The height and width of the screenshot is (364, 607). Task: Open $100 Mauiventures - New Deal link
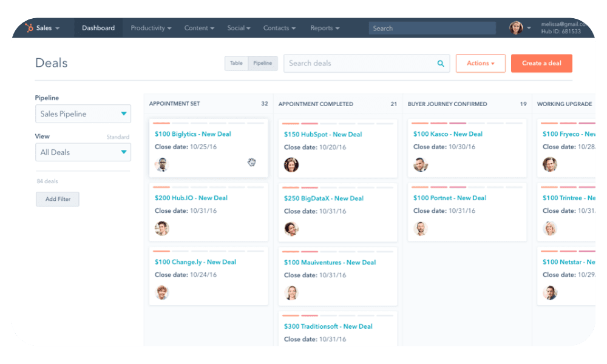coord(330,262)
